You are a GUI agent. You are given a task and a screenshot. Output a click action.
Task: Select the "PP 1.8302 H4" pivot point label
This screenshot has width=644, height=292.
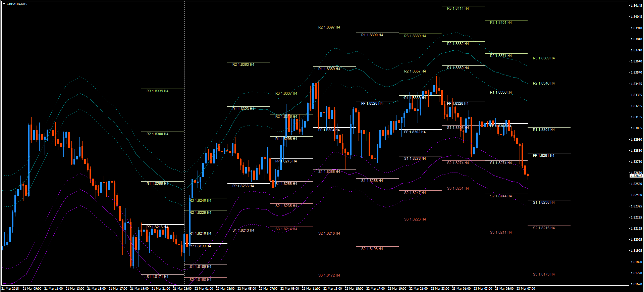point(415,132)
